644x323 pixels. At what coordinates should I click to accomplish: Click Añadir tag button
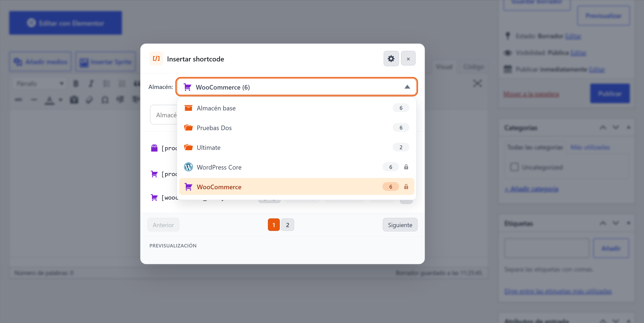click(x=611, y=248)
